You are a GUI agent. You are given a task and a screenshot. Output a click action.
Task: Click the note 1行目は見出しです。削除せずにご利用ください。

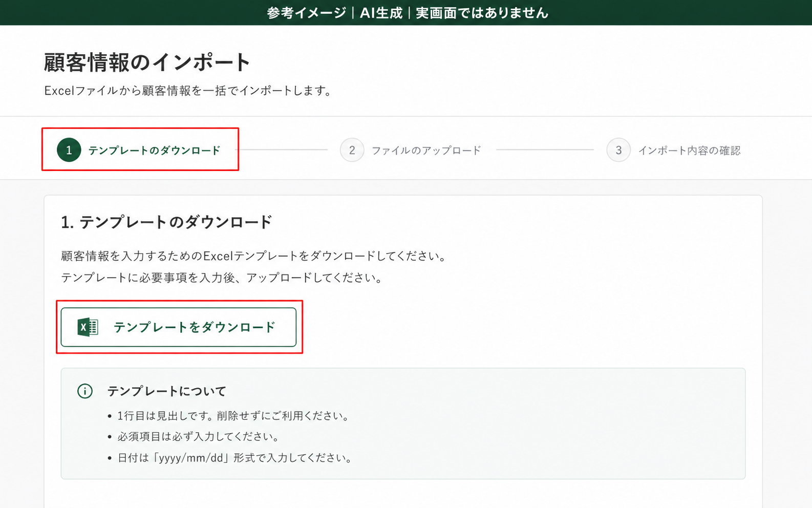pyautogui.click(x=234, y=416)
